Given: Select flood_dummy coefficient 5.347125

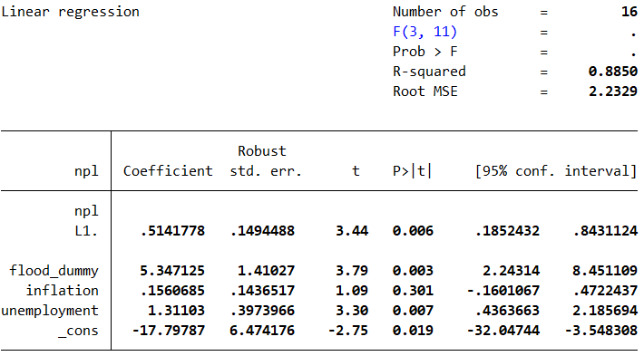Looking at the screenshot, I should (172, 271).
